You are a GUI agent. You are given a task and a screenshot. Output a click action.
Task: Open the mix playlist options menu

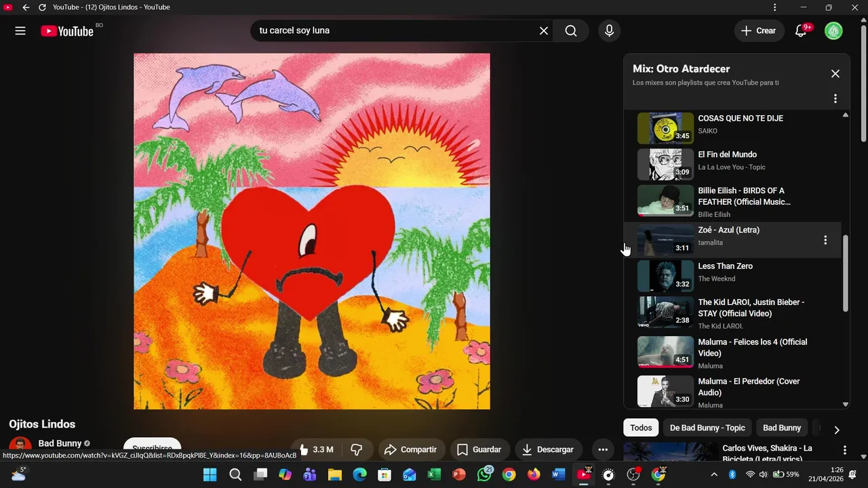click(835, 98)
